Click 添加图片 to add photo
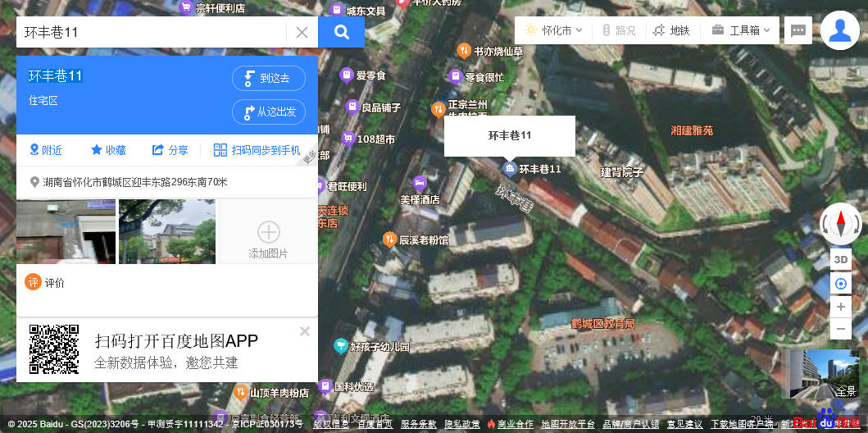 click(268, 238)
